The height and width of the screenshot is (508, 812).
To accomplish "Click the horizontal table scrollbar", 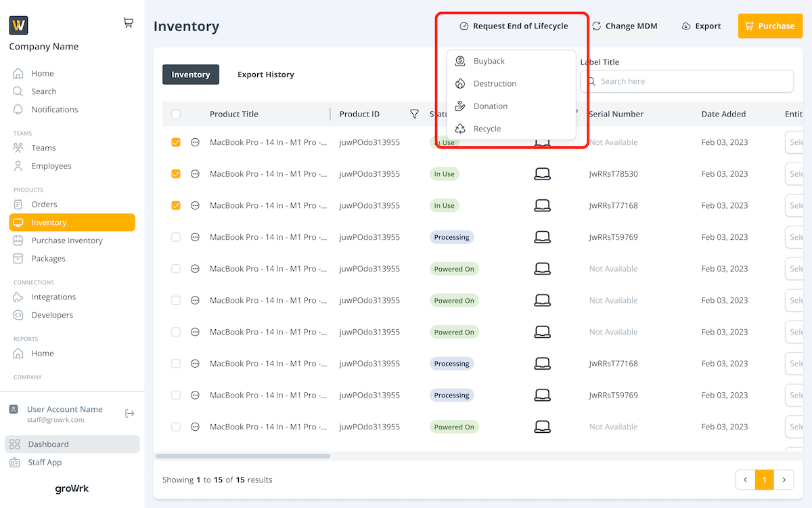I will (x=242, y=456).
